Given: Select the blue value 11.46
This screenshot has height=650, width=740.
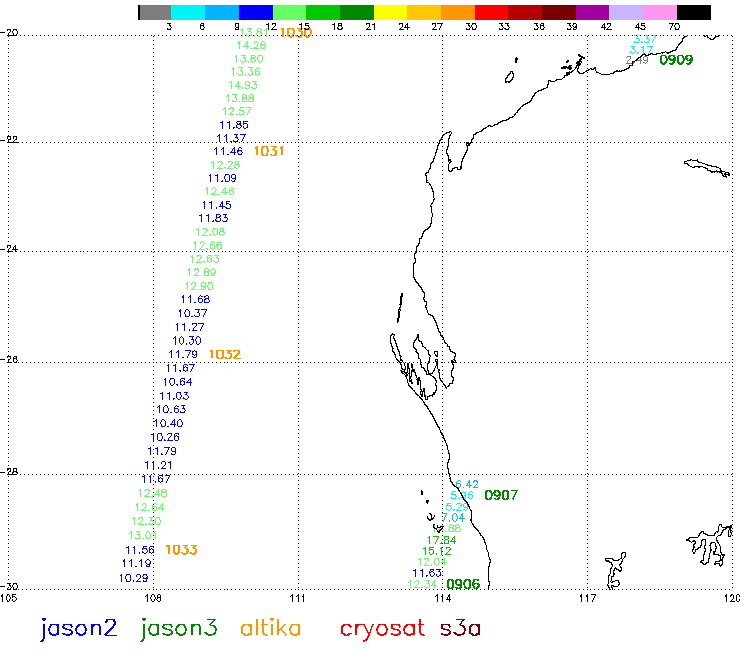Looking at the screenshot, I should click(228, 152).
